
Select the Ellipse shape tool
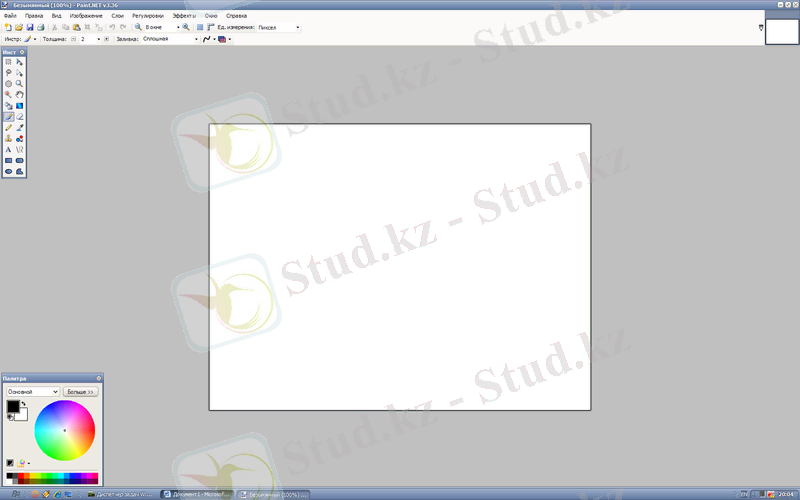[x=8, y=171]
